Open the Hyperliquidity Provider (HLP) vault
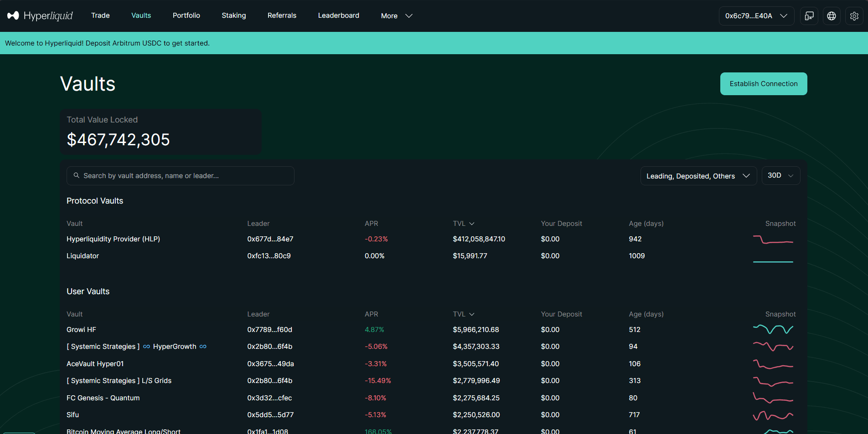This screenshot has height=434, width=868. [x=113, y=239]
